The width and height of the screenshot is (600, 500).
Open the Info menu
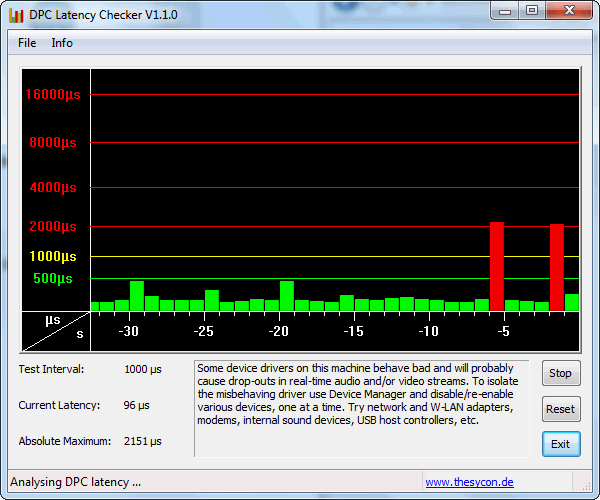pos(62,43)
